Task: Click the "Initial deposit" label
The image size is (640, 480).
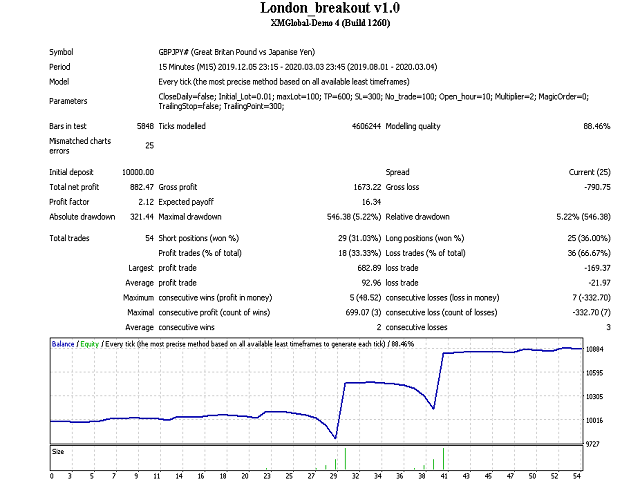Action: point(71,172)
